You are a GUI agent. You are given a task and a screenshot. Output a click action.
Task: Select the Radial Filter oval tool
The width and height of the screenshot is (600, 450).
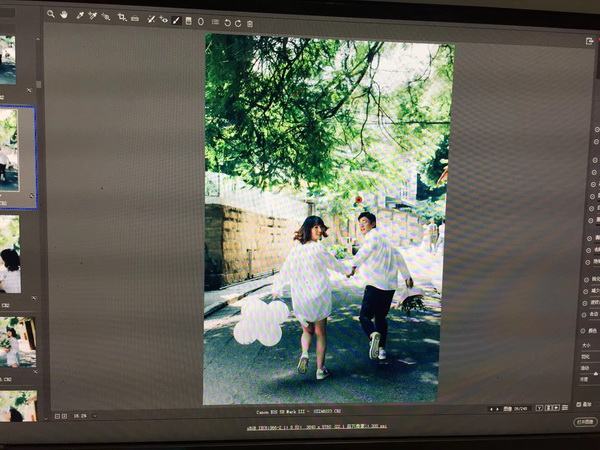point(201,21)
